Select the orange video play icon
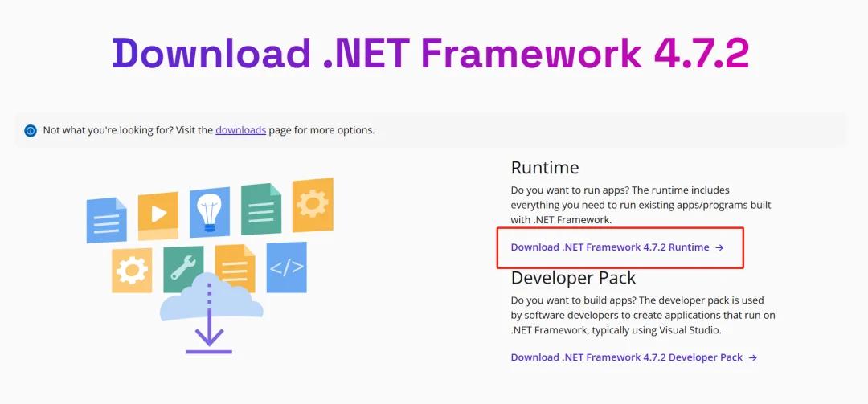This screenshot has width=868, height=404. pyautogui.click(x=158, y=214)
